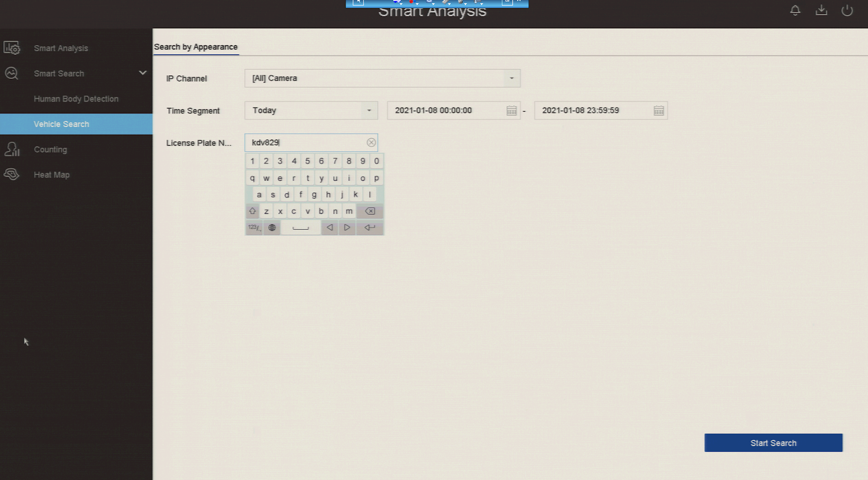Open the end time calendar picker
Screen dimensions: 868x480
point(659,111)
